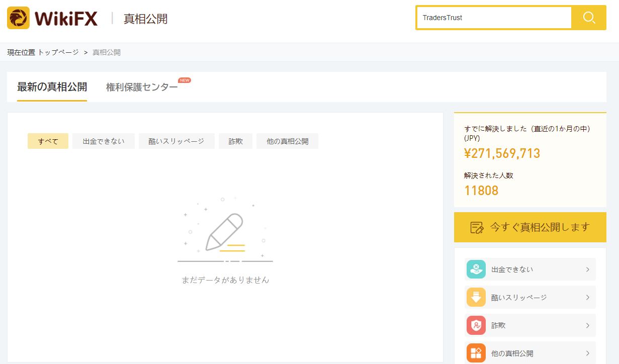Open 出金できない in the sidebar list
The height and width of the screenshot is (364, 619).
(x=530, y=269)
